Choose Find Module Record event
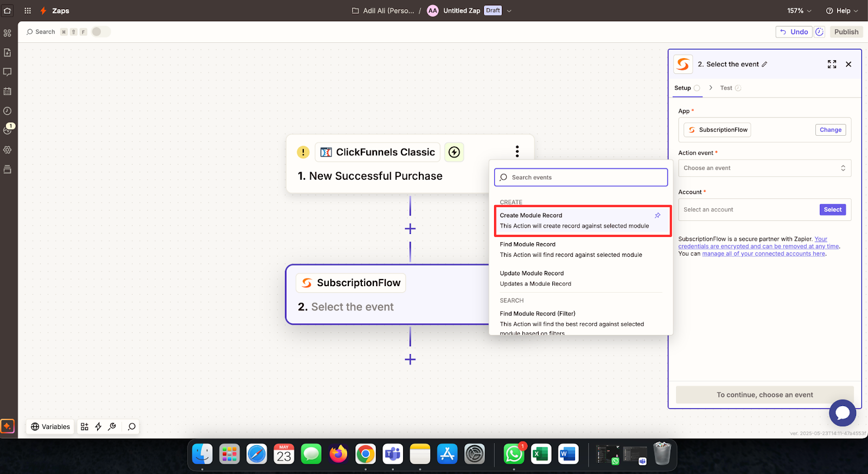Image resolution: width=868 pixels, height=474 pixels. click(x=582, y=249)
